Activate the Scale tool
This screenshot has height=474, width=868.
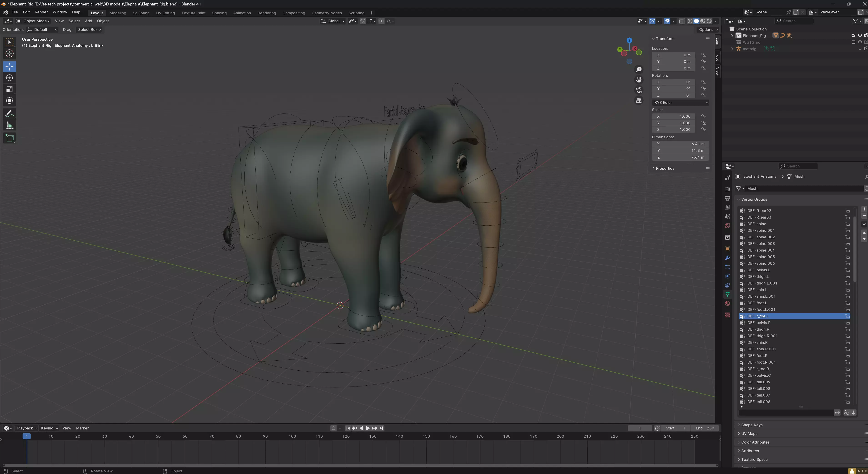9,89
